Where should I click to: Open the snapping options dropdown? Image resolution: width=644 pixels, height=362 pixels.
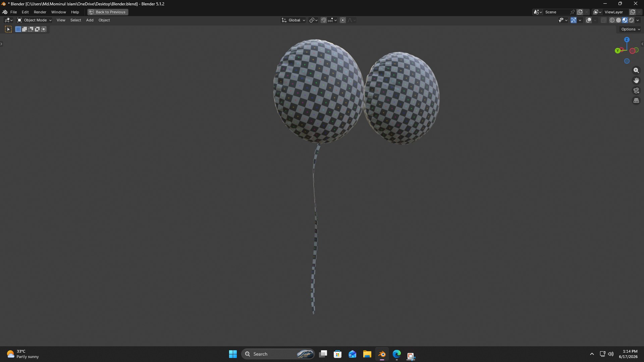(332, 20)
